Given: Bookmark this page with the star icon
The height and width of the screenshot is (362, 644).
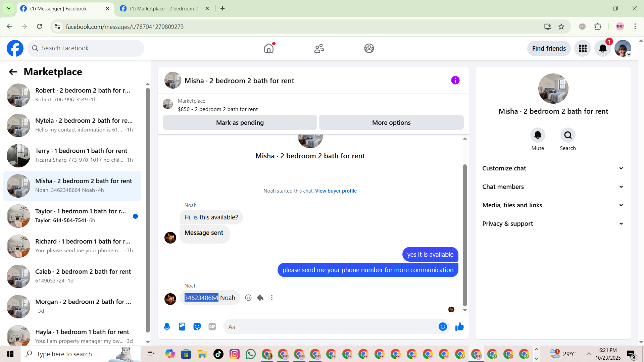Looking at the screenshot, I should pyautogui.click(x=561, y=27).
